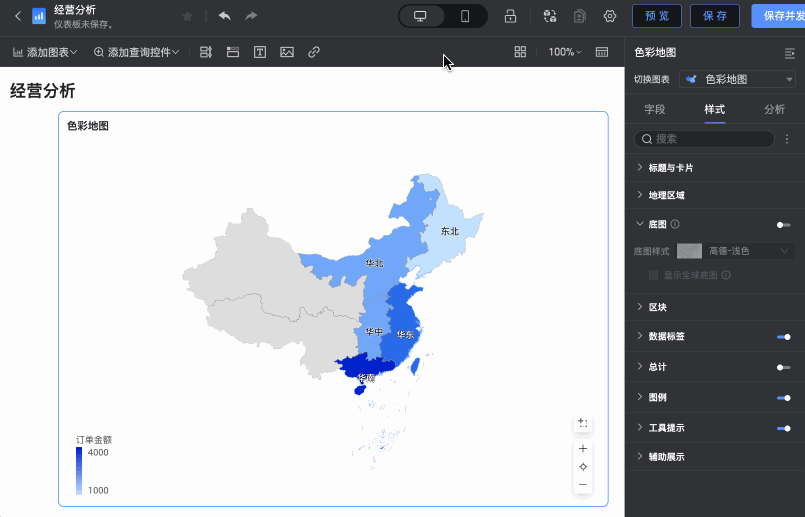Open the 添加图表 dropdown
Screen dimensions: 805x517
point(45,52)
